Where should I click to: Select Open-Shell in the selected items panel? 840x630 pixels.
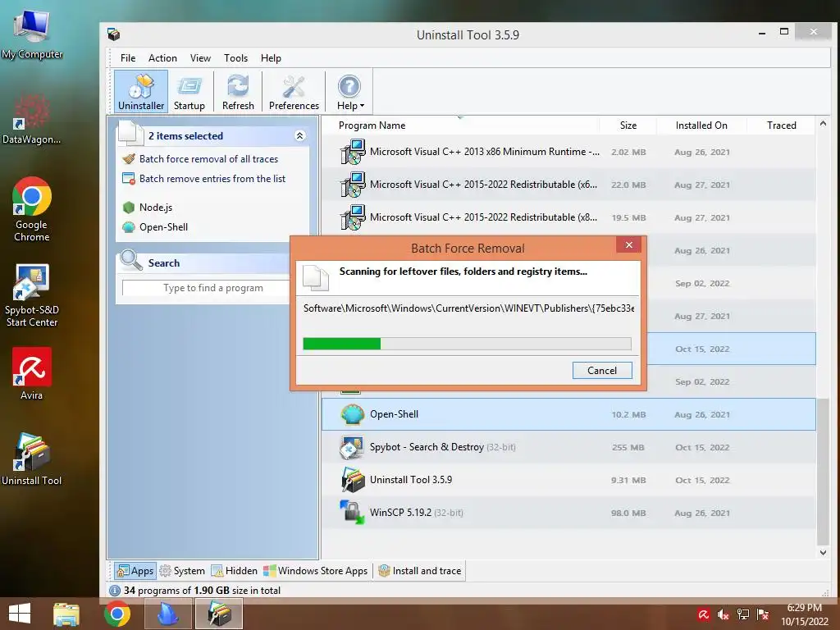coord(163,227)
